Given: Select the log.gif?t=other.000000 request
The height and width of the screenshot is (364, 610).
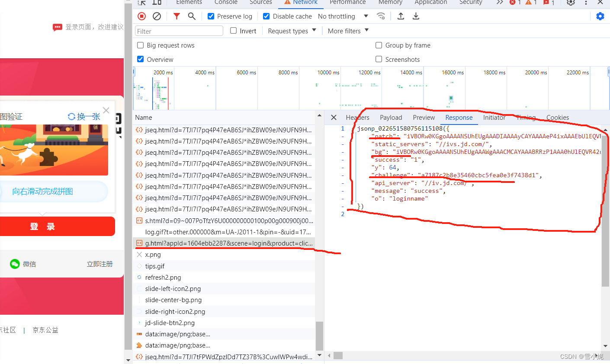Looking at the screenshot, I should tap(224, 232).
